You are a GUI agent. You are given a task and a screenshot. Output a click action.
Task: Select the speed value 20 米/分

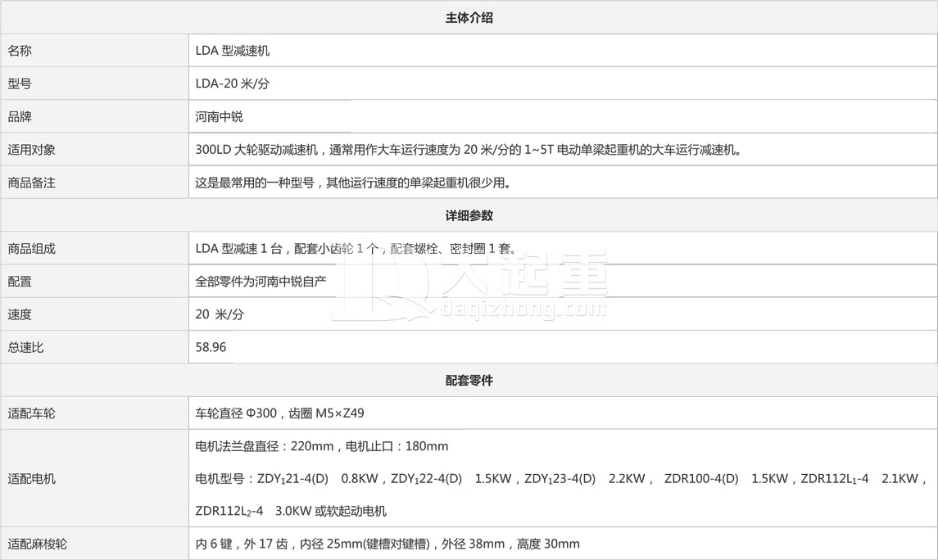[x=220, y=314]
